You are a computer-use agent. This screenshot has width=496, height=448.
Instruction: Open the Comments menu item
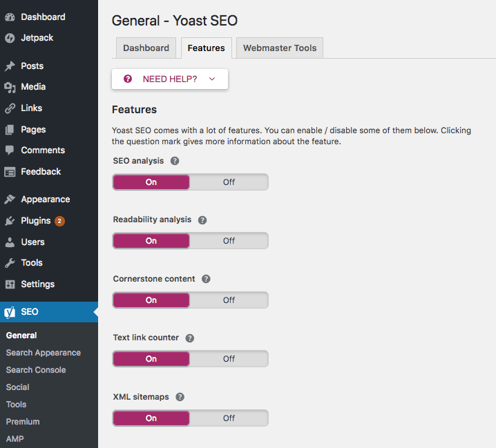43,150
